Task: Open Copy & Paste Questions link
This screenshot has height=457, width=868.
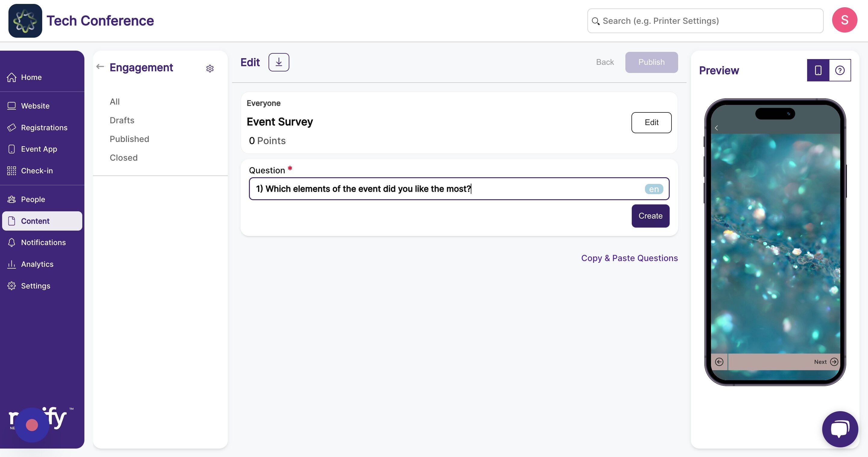Action: pyautogui.click(x=629, y=258)
